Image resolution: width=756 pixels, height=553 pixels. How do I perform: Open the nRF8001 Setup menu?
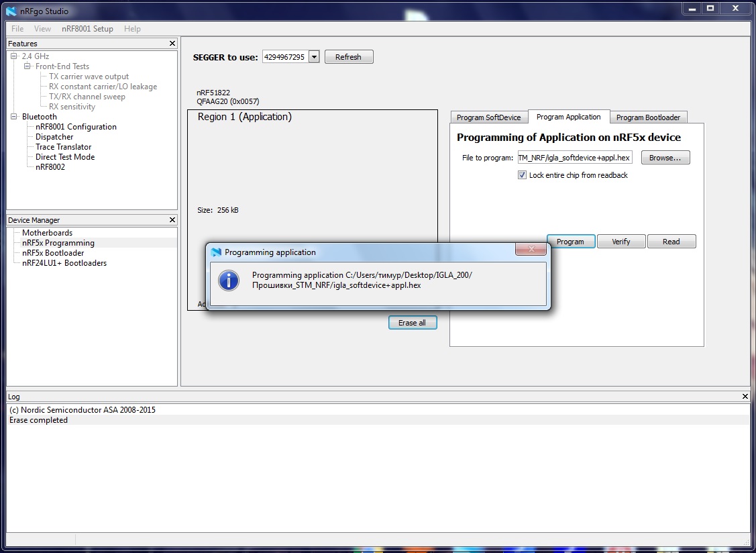click(87, 28)
